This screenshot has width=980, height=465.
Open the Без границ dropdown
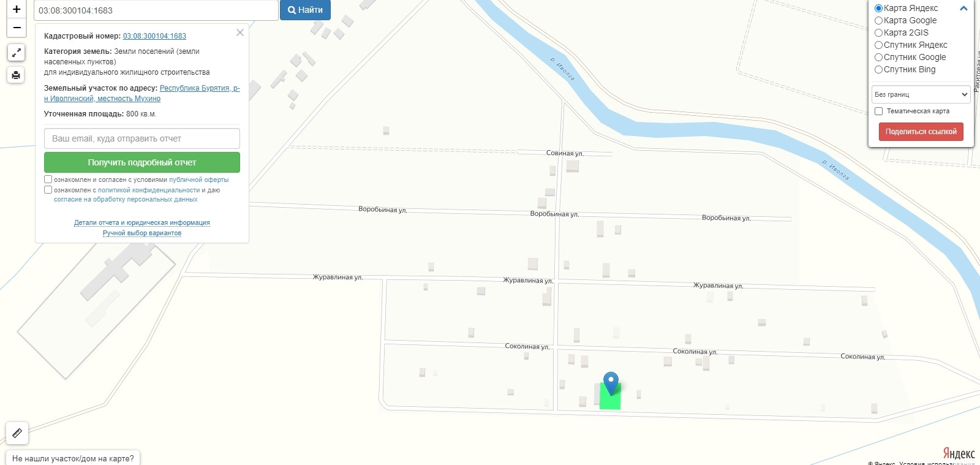[x=921, y=94]
